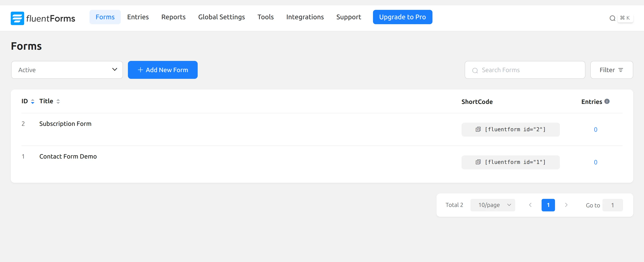The height and width of the screenshot is (262, 644).
Task: Click the Entries info icon
Action: 607,101
